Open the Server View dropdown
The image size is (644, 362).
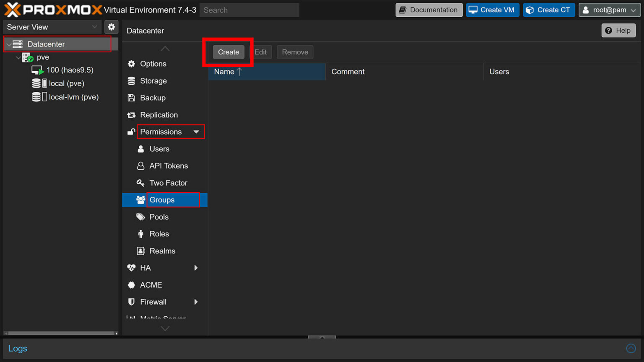(52, 27)
